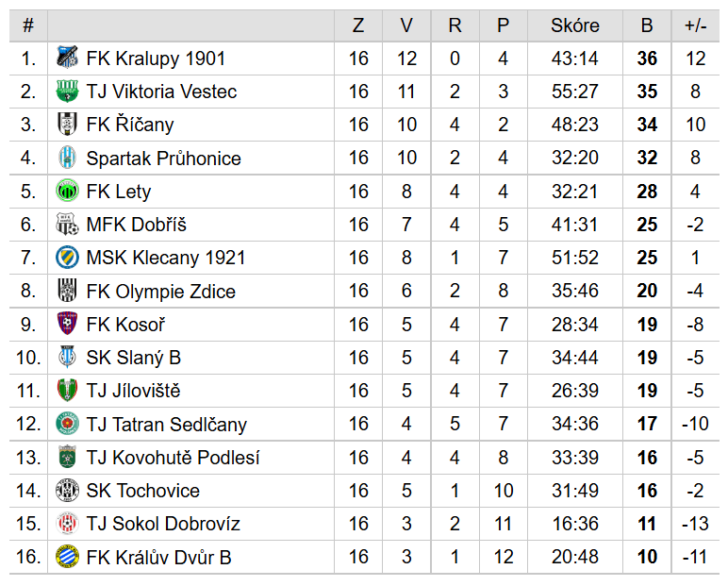Click the FK Lety green club logo
Screen dimensions: 728x586
click(x=66, y=192)
